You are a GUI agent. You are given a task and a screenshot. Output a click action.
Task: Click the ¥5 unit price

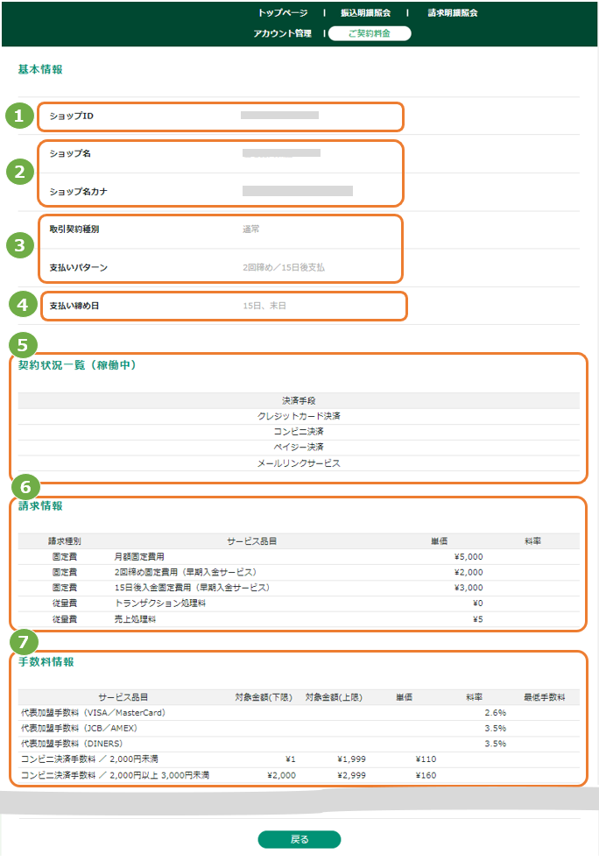click(478, 619)
